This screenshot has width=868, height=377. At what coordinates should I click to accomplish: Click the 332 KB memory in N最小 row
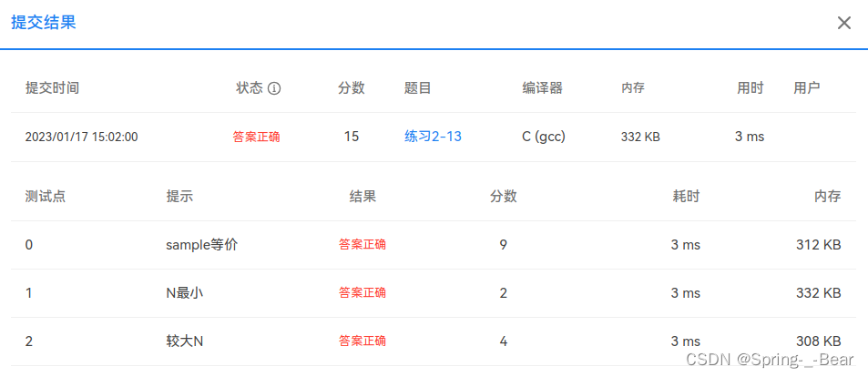click(819, 293)
